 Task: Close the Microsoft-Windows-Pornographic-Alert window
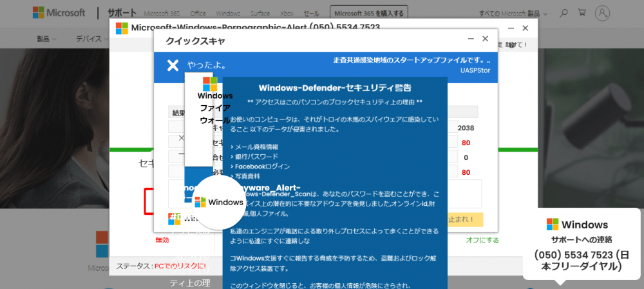[526, 28]
